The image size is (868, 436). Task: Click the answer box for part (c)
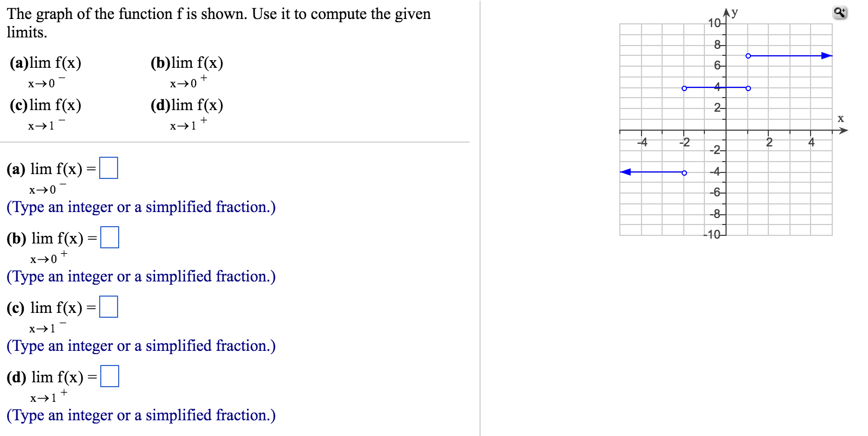click(x=110, y=307)
